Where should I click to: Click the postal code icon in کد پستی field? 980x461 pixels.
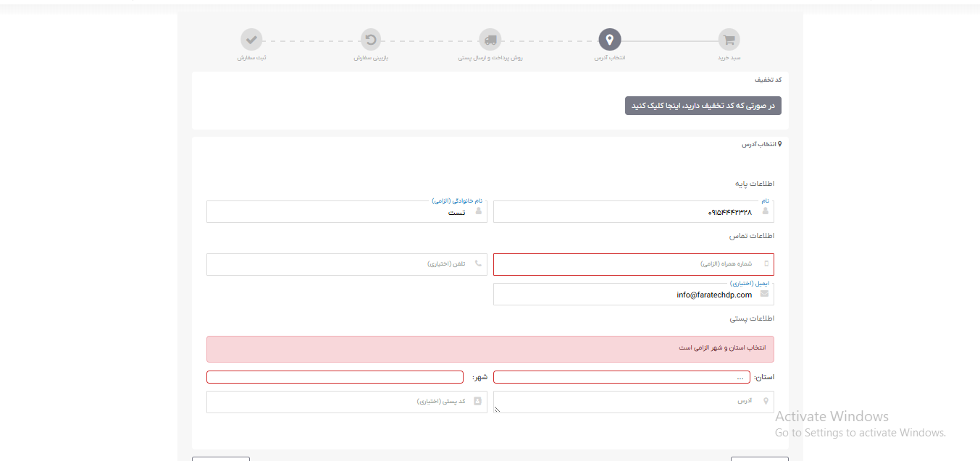[479, 401]
